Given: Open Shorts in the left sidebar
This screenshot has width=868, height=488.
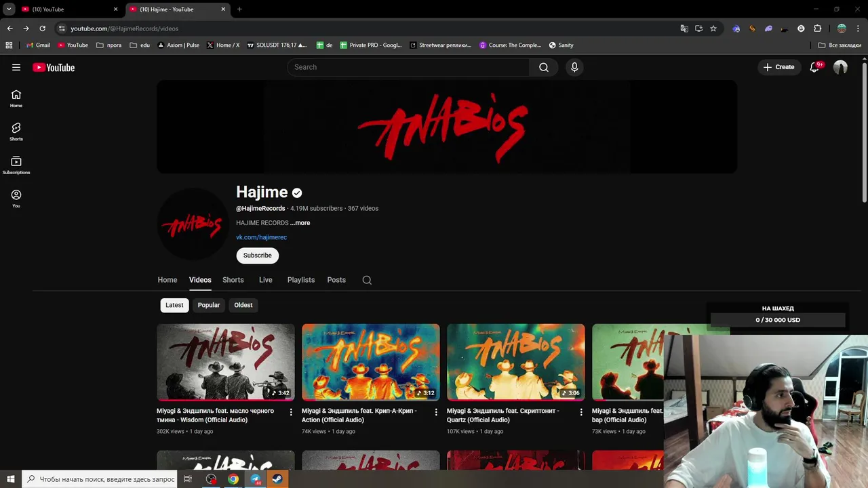Looking at the screenshot, I should coord(16,132).
